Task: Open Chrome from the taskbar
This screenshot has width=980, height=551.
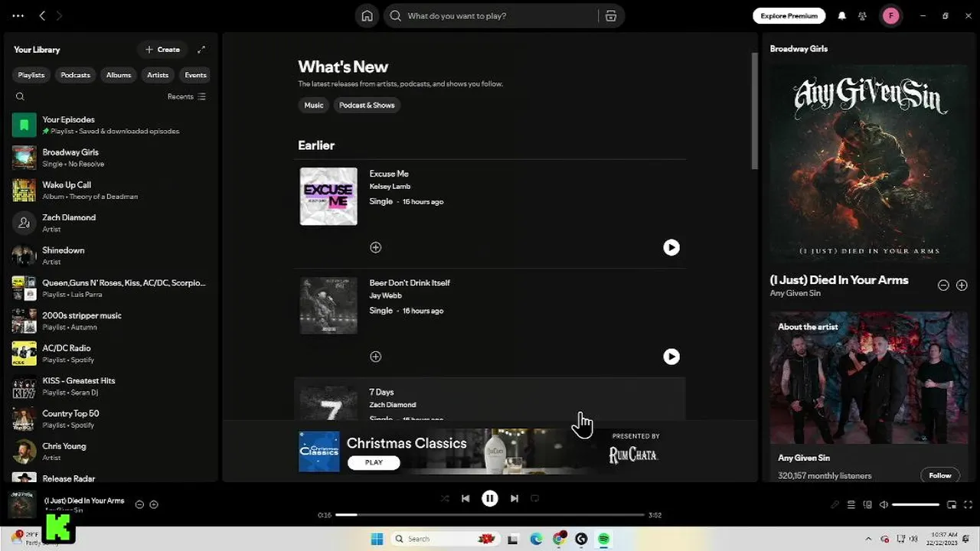Action: pyautogui.click(x=560, y=539)
